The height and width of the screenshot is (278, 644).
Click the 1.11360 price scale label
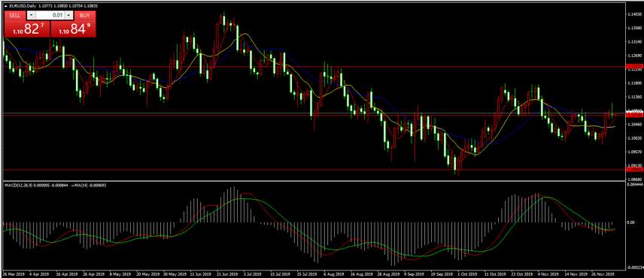click(x=634, y=97)
